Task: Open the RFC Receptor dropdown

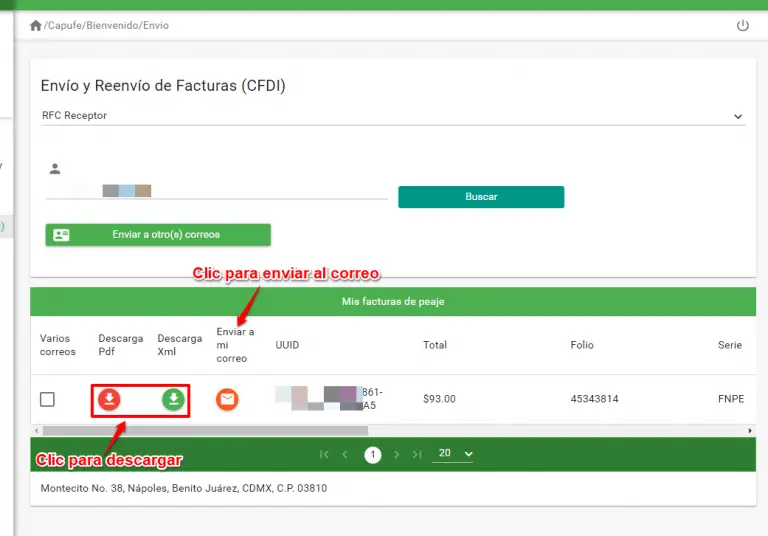Action: tap(393, 116)
